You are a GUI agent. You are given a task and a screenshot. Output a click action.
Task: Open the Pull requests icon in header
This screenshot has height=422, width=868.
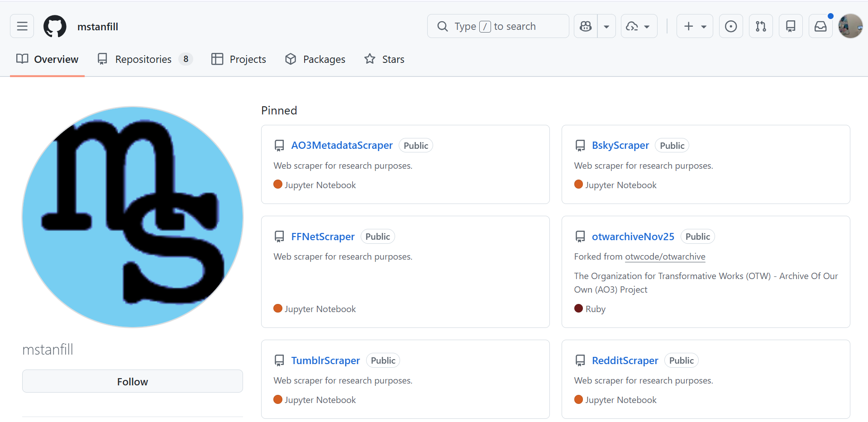click(761, 26)
